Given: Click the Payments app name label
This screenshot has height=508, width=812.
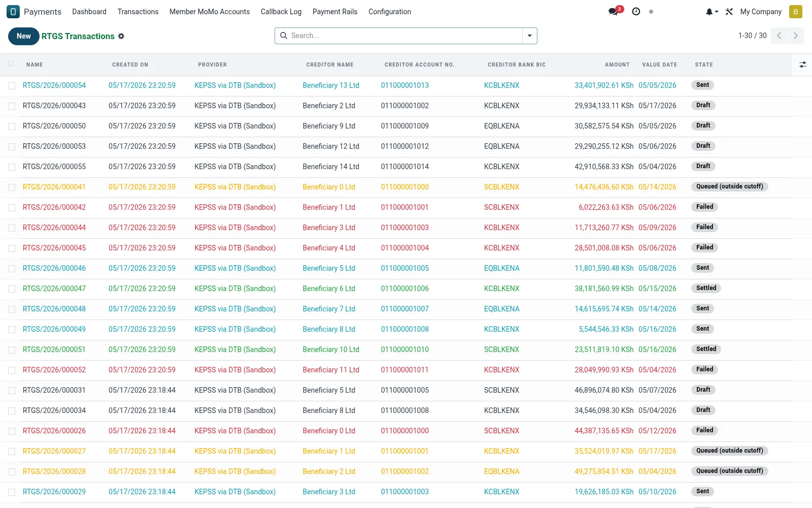Looking at the screenshot, I should 43,12.
